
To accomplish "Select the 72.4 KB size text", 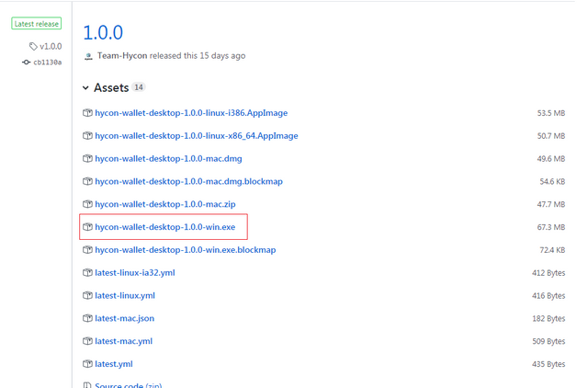I will 552,250.
